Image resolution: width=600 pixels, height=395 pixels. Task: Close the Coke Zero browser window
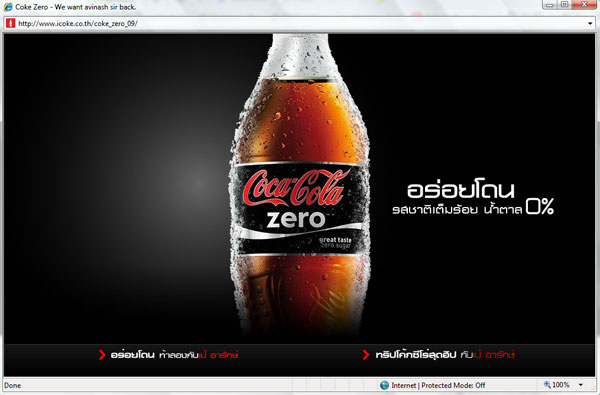[584, 5]
